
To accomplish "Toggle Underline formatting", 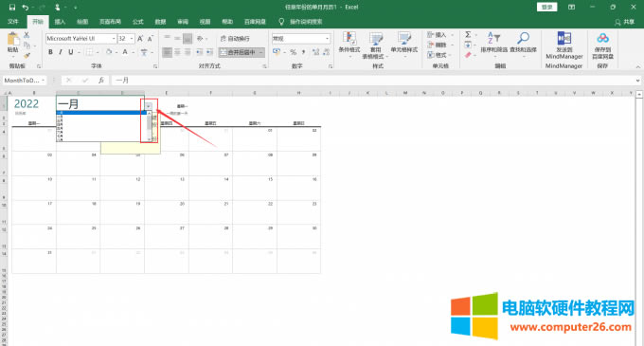I will pyautogui.click(x=71, y=52).
